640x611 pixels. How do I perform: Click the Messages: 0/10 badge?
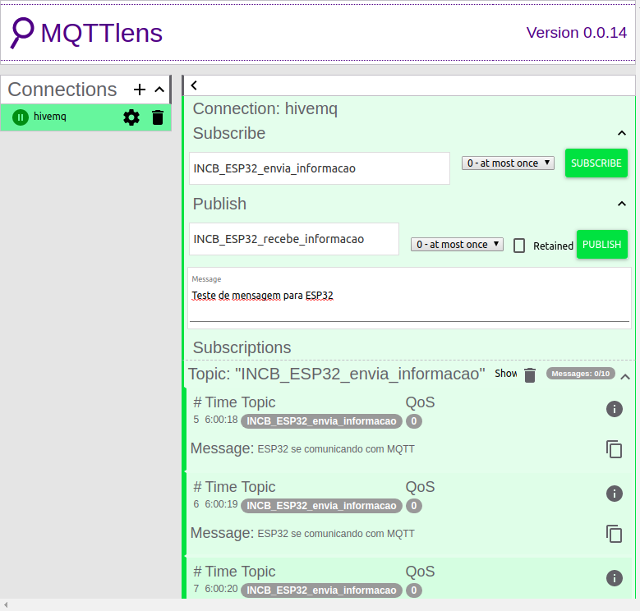tap(580, 373)
